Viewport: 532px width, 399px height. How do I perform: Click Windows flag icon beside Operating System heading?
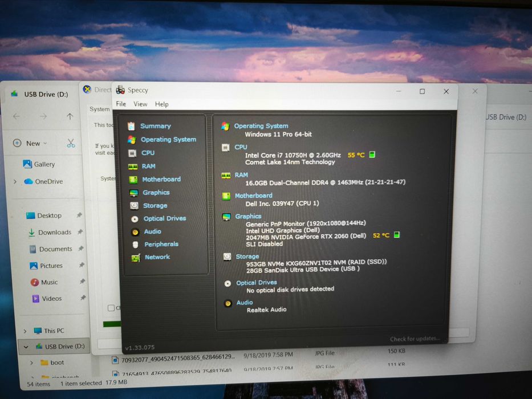[225, 127]
